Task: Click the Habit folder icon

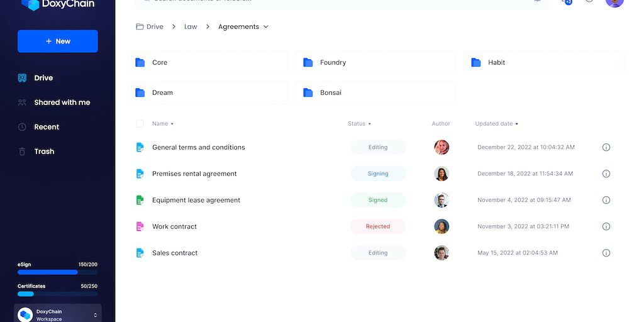Action: (x=476, y=62)
